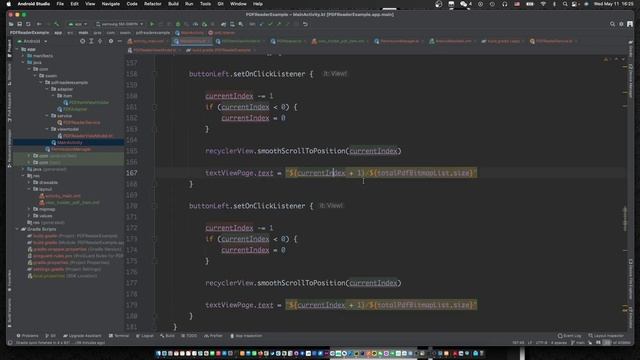This screenshot has width=640, height=360.
Task: Hide the Project panel with minus icon
Action: click(x=120, y=41)
